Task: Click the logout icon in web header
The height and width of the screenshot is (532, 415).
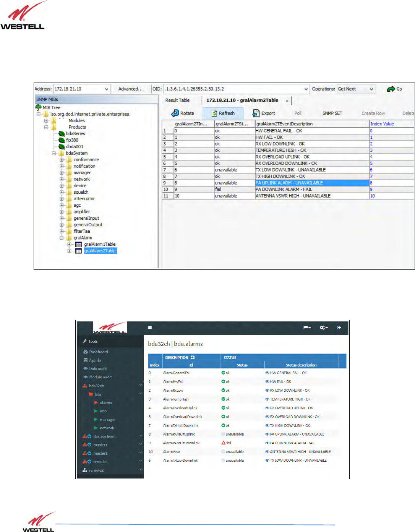Action: coord(339,328)
